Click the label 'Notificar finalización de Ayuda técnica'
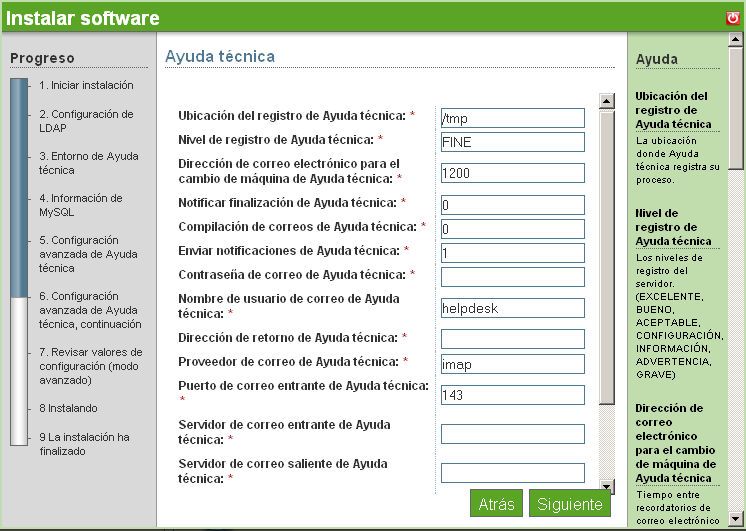 click(x=287, y=203)
